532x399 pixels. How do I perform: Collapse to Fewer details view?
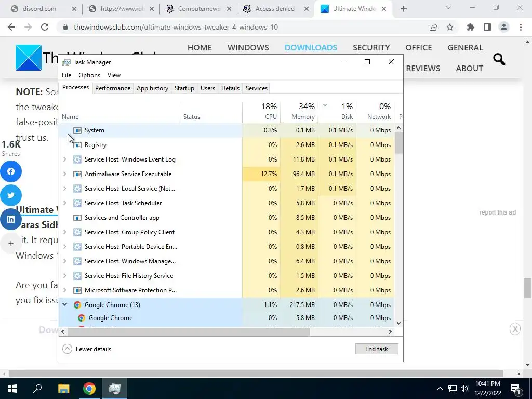87,349
